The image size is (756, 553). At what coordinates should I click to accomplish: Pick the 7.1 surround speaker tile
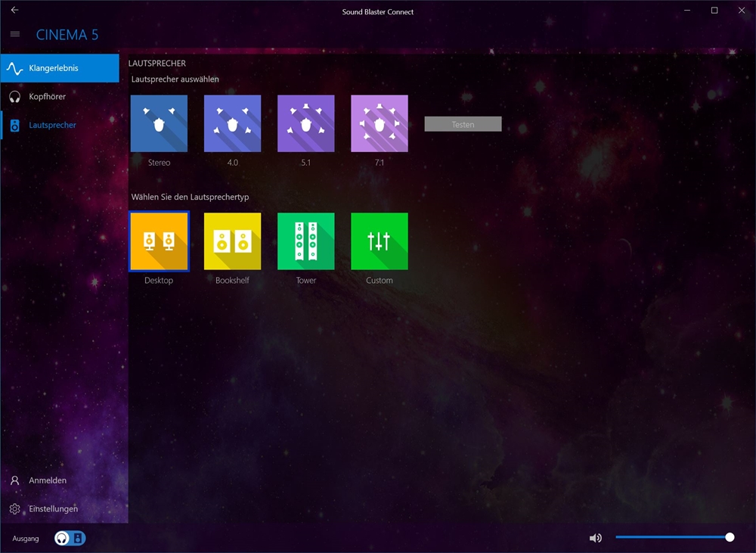(x=379, y=123)
